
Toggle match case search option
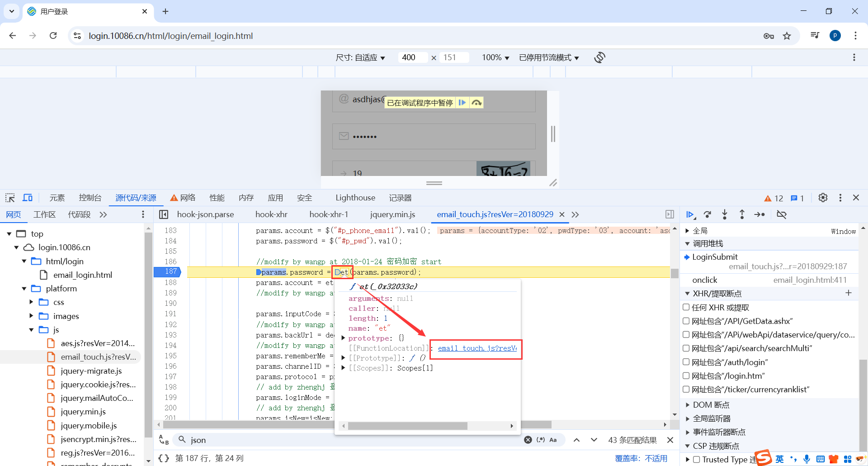(553, 440)
